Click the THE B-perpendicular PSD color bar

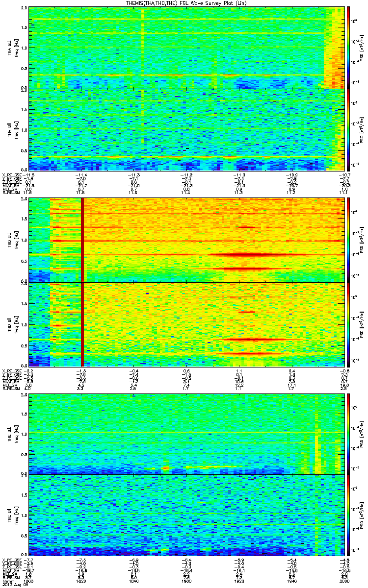(349, 434)
